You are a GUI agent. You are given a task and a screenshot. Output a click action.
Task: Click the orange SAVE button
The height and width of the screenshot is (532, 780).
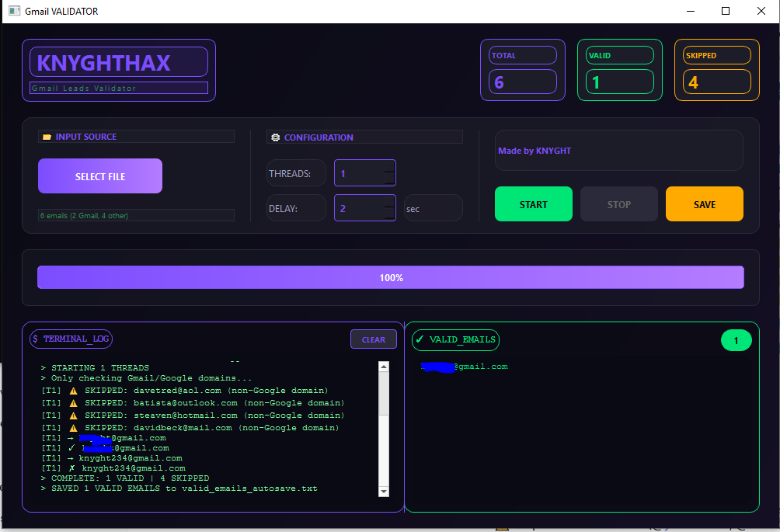point(704,204)
